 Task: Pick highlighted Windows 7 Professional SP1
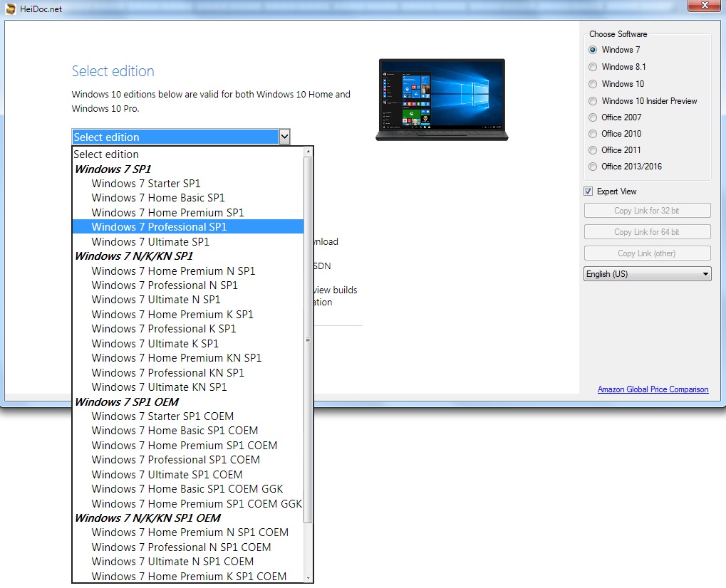(x=188, y=226)
